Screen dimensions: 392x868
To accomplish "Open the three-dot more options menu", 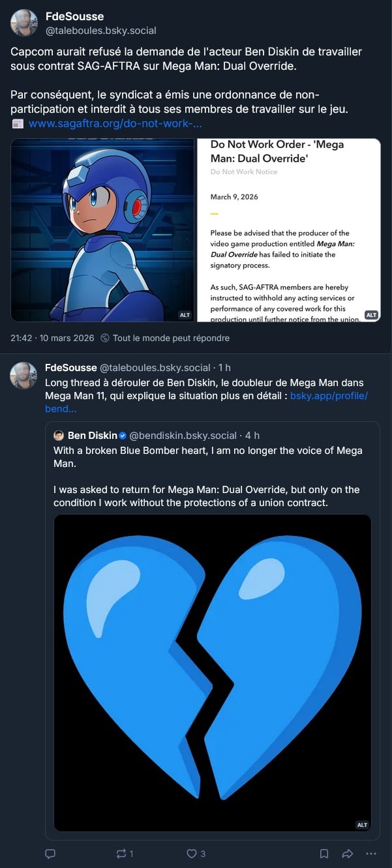I will pos(371,853).
